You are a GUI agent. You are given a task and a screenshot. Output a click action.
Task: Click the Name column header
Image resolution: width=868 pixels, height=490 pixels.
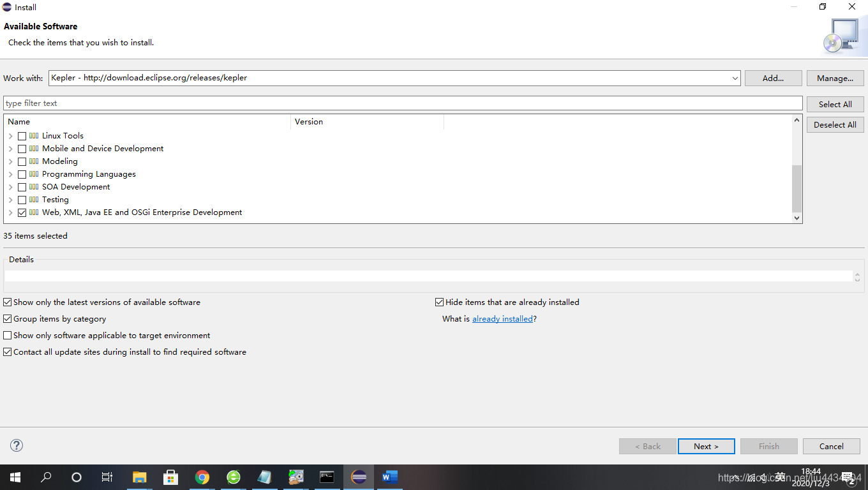click(147, 121)
